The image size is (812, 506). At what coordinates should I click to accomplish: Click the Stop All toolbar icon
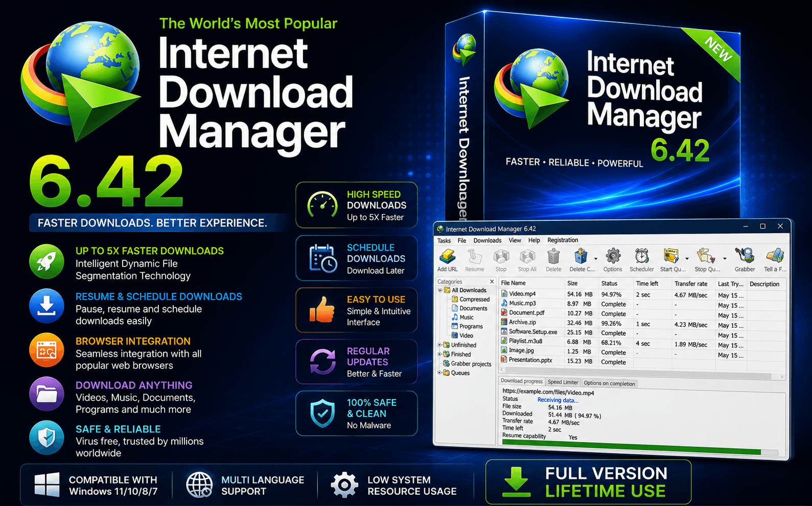click(x=527, y=256)
